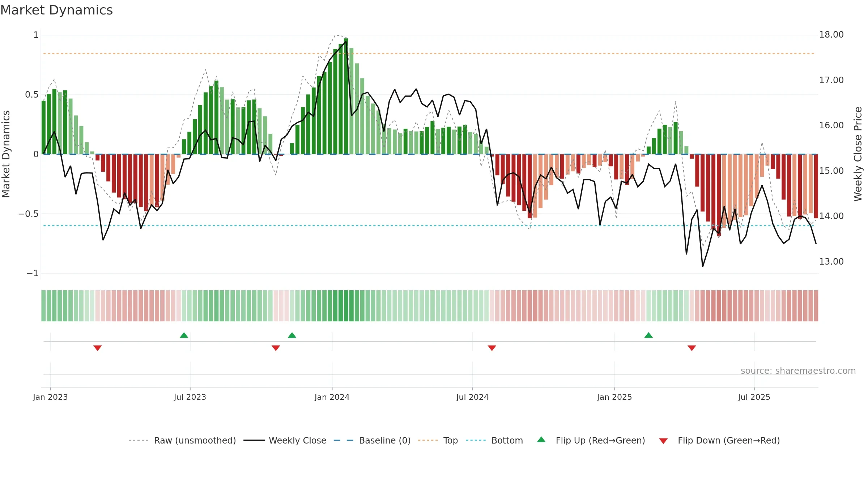Click the cyan dashed Bottom threshold line
The image size is (868, 488).
pyautogui.click(x=429, y=226)
